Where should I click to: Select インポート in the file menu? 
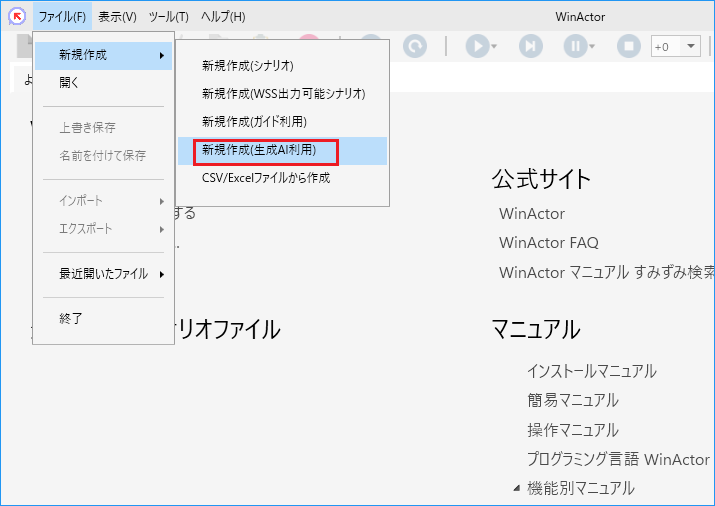[104, 201]
